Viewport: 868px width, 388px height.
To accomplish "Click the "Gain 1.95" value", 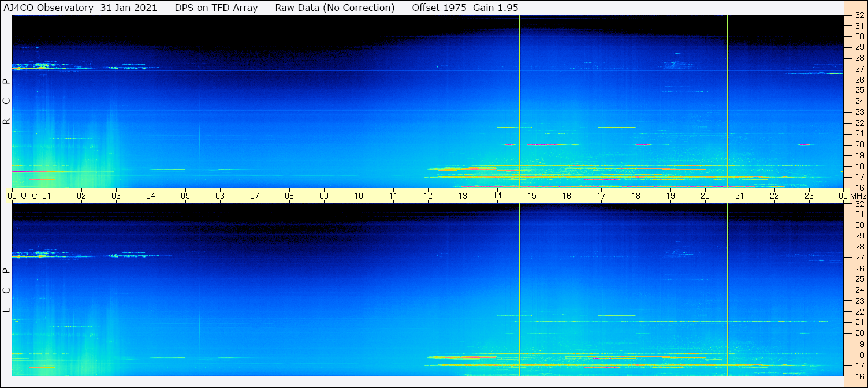I will (x=496, y=8).
